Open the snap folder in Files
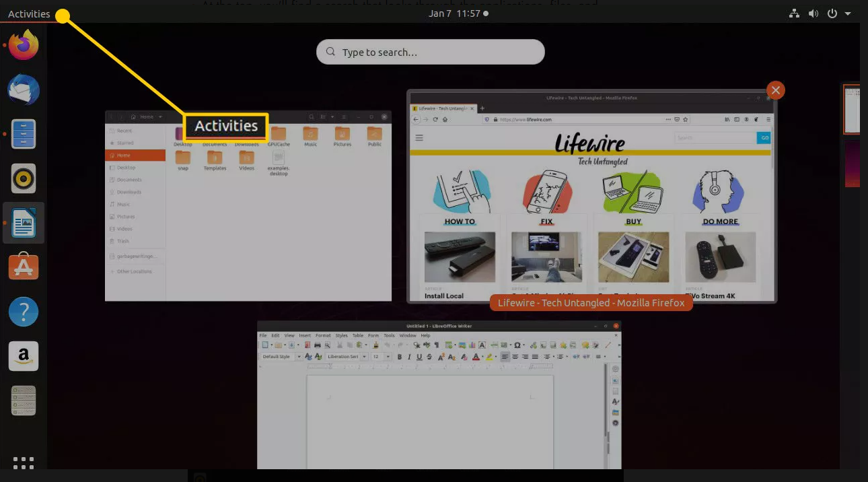The height and width of the screenshot is (482, 868). 183,160
